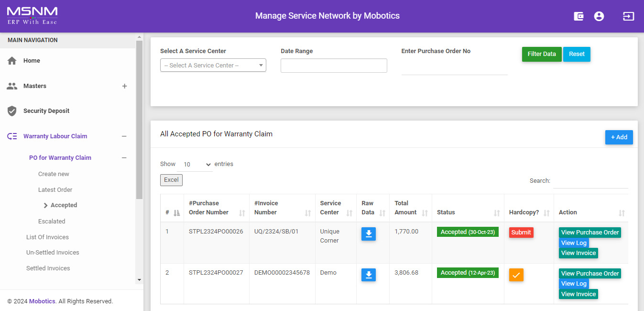This screenshot has height=311, width=644.
Task: Download raw data for STPL2324PO00026
Action: tap(368, 234)
